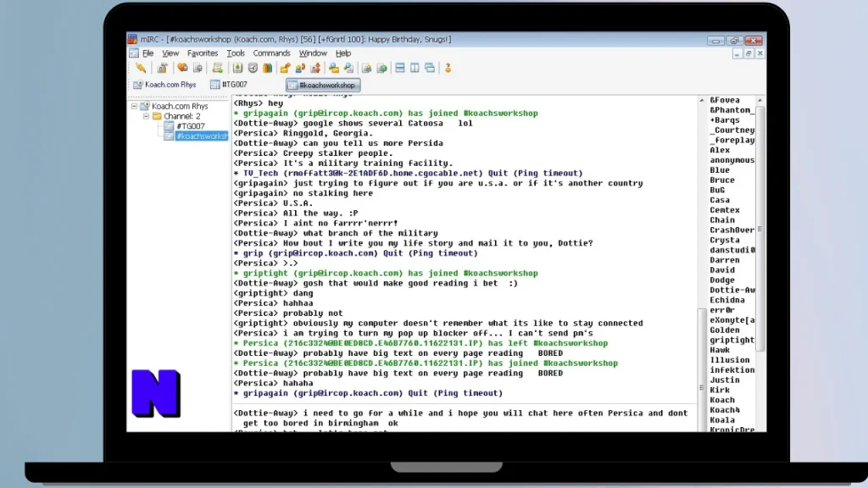The height and width of the screenshot is (488, 868).
Task: Select nickname &Fovea in the list
Action: click(x=725, y=100)
